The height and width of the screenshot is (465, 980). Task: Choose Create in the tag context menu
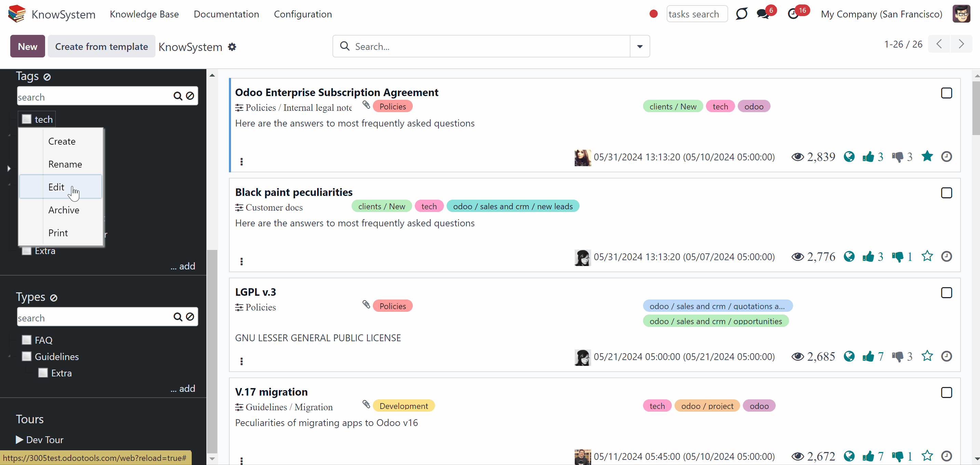(61, 141)
